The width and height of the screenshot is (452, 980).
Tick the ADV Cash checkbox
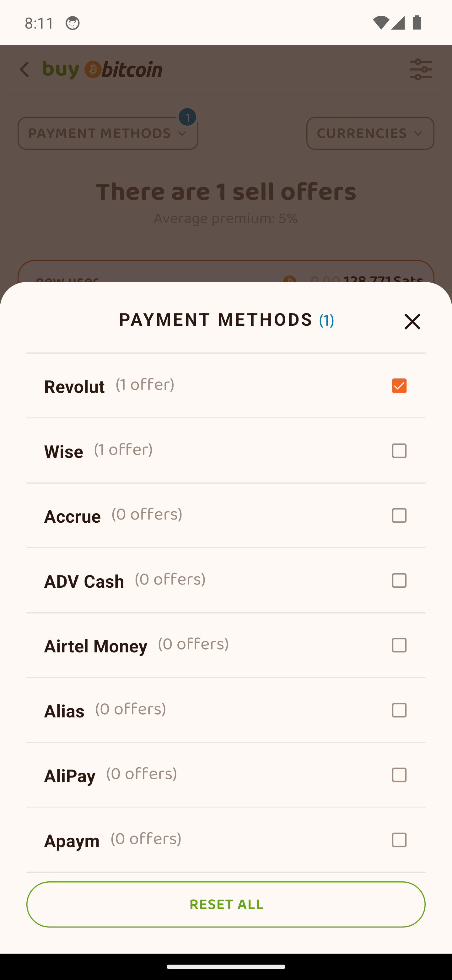coord(399,580)
